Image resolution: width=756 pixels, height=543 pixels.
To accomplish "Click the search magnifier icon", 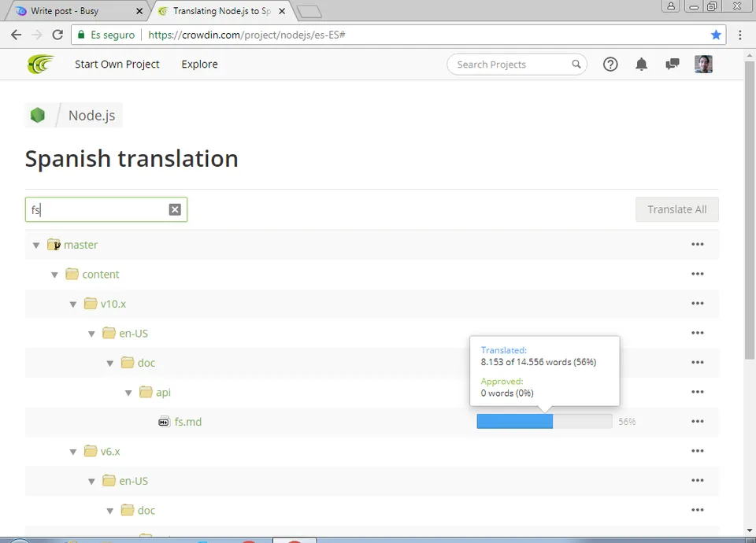I will pyautogui.click(x=576, y=64).
